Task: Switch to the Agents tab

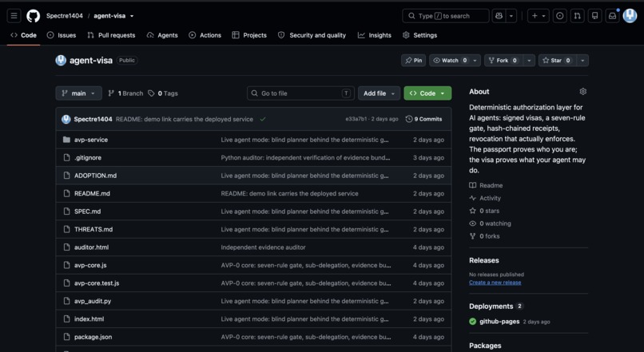Action: pos(162,35)
